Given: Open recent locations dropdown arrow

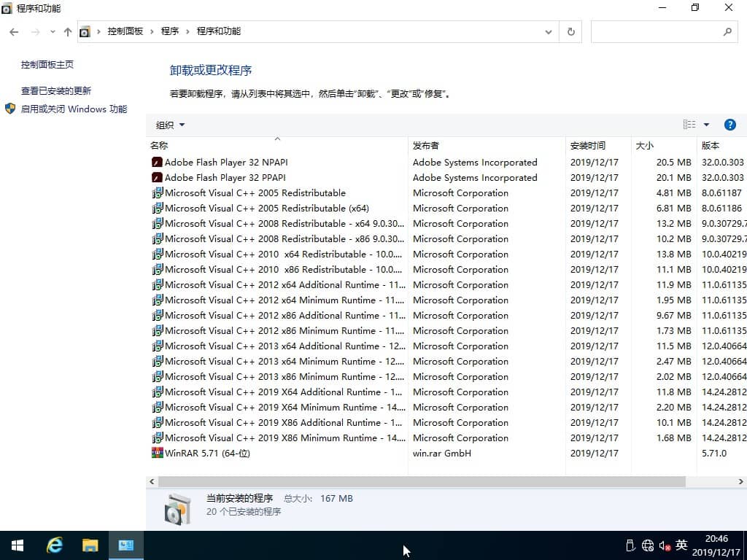Looking at the screenshot, I should [x=53, y=32].
